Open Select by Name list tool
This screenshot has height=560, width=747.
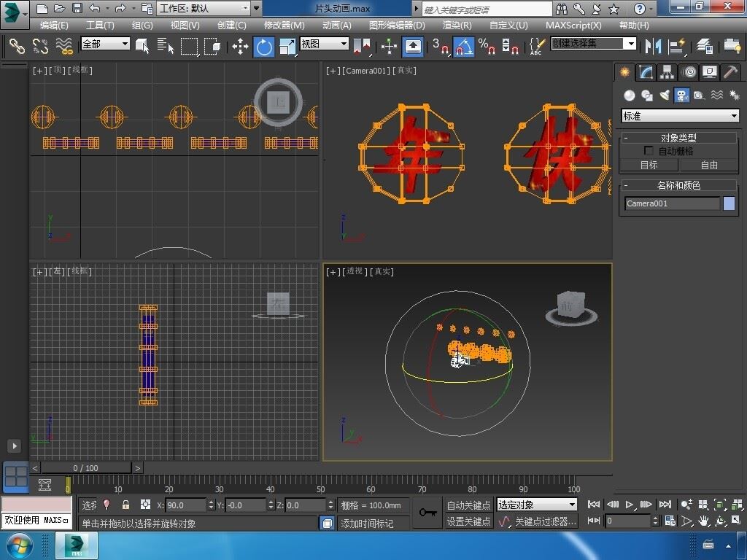(166, 46)
